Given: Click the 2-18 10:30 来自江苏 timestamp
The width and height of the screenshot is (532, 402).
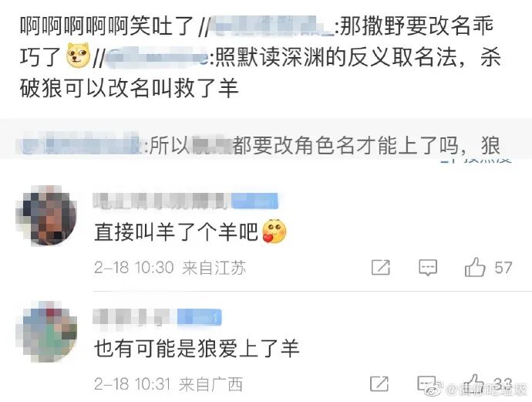Looking at the screenshot, I should [170, 268].
